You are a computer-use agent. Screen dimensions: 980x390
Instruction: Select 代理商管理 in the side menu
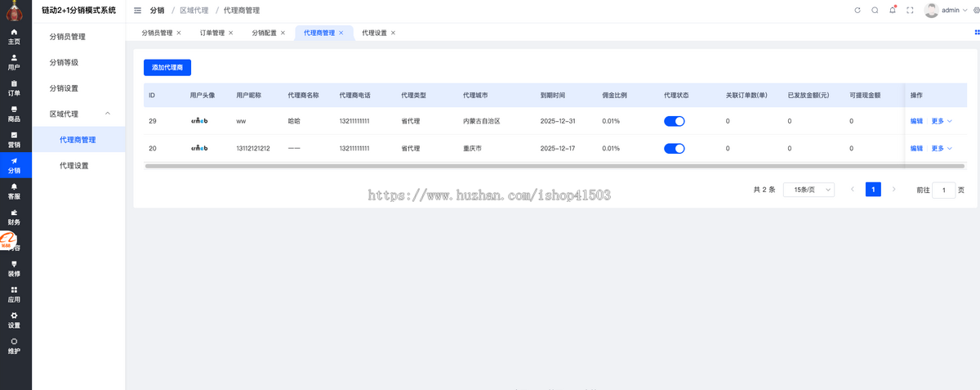coord(79,140)
